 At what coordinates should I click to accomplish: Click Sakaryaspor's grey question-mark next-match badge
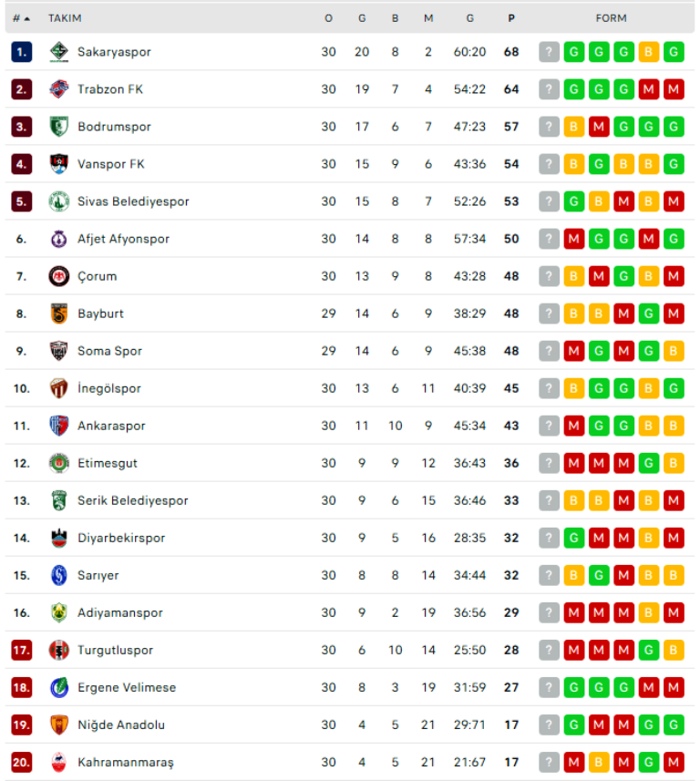tap(549, 52)
